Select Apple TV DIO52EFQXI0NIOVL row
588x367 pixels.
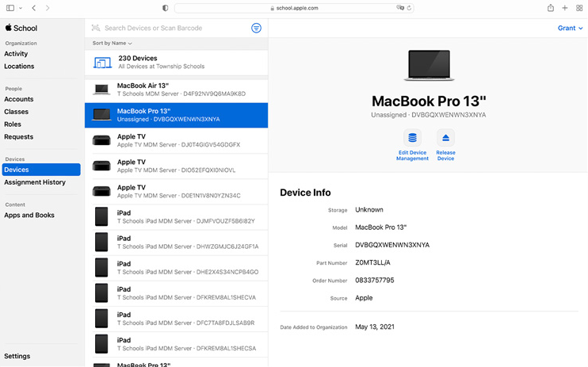click(176, 166)
